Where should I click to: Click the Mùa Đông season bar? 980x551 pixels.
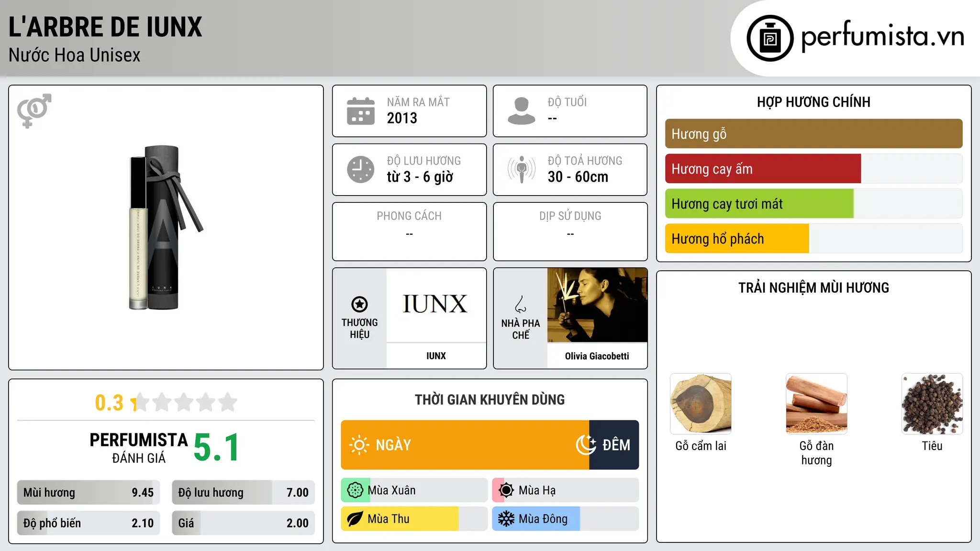[x=565, y=519]
